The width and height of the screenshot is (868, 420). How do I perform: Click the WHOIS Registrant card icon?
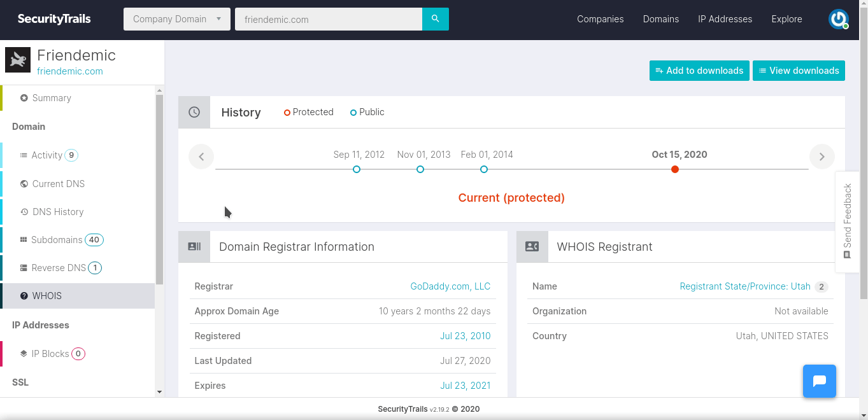[532, 247]
